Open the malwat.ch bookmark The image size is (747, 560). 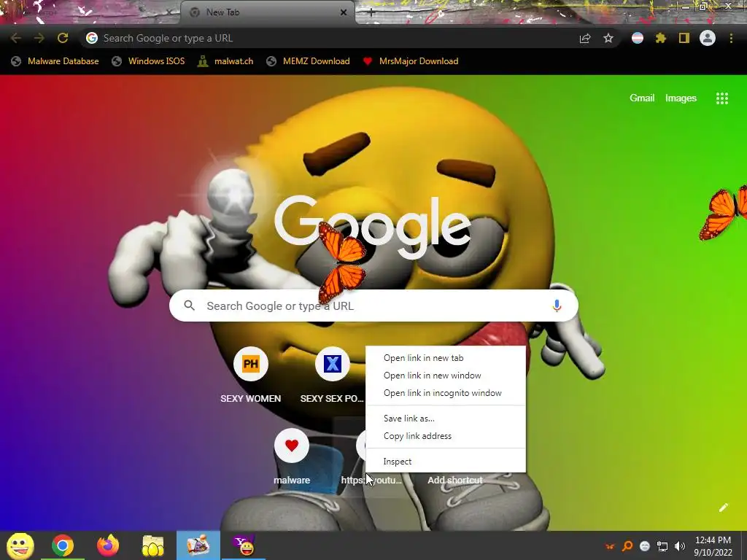[226, 61]
